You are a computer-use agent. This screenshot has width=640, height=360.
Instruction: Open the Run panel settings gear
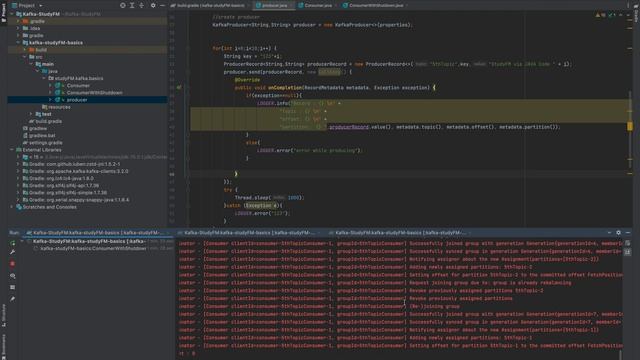pyautogui.click(x=618, y=233)
